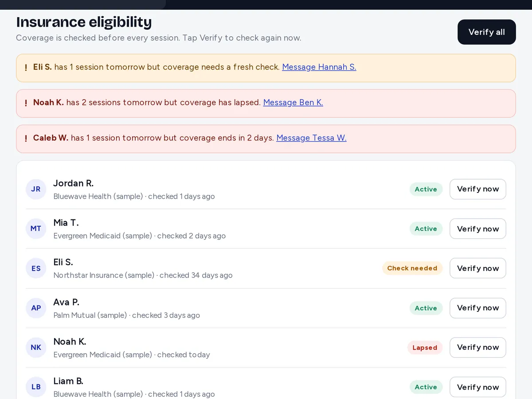Click 'Evergreen Medicaid (sample) · checked 2 days ago'
Image resolution: width=532 pixels, height=399 pixels.
click(x=139, y=236)
